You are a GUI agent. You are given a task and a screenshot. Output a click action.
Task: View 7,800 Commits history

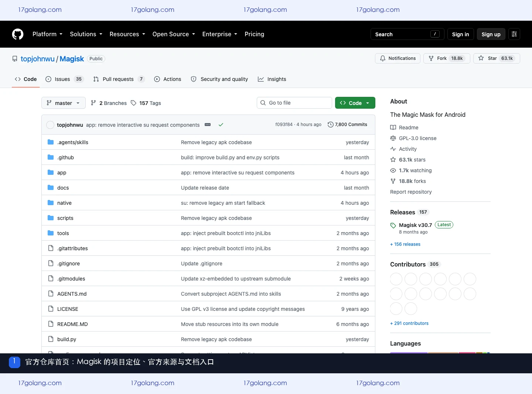[347, 125]
